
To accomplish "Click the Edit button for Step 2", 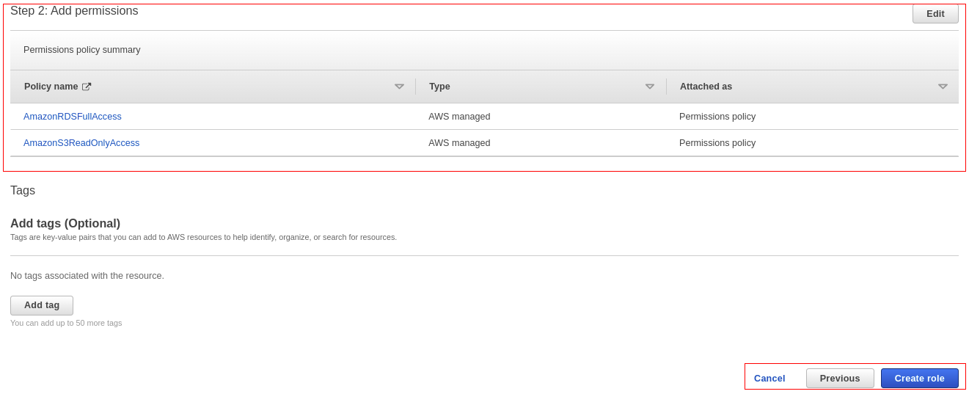I will (x=935, y=14).
